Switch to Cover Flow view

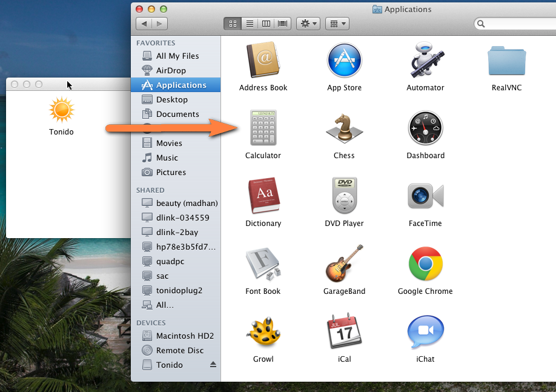point(283,24)
